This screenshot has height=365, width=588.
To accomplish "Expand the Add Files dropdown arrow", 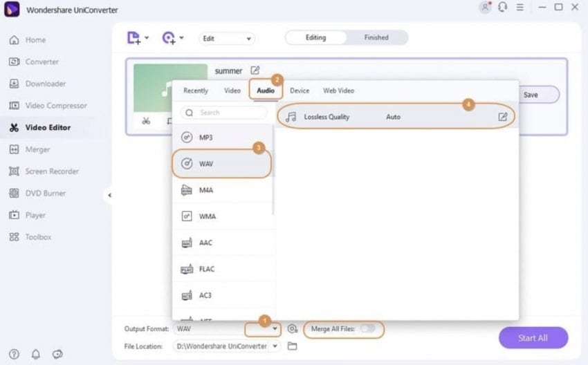I will click(147, 37).
